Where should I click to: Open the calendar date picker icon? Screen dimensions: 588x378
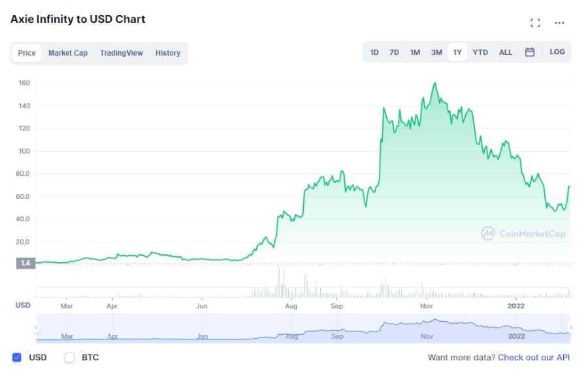click(x=530, y=52)
